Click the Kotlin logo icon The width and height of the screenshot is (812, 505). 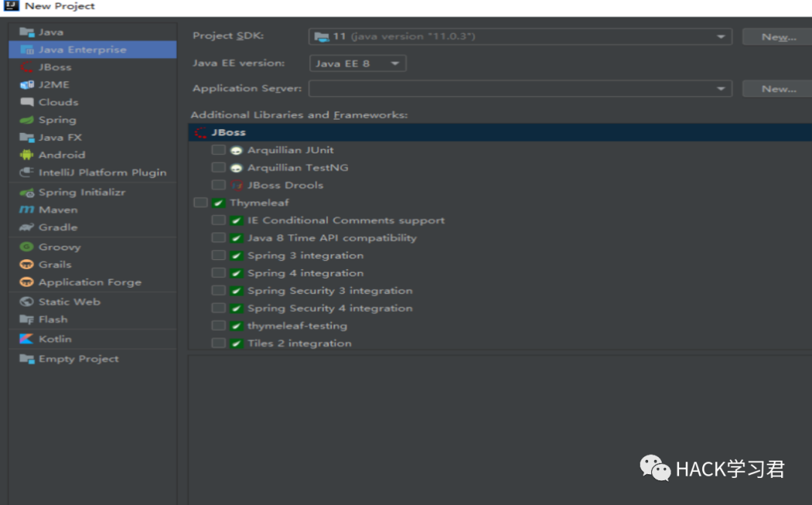pyautogui.click(x=26, y=339)
